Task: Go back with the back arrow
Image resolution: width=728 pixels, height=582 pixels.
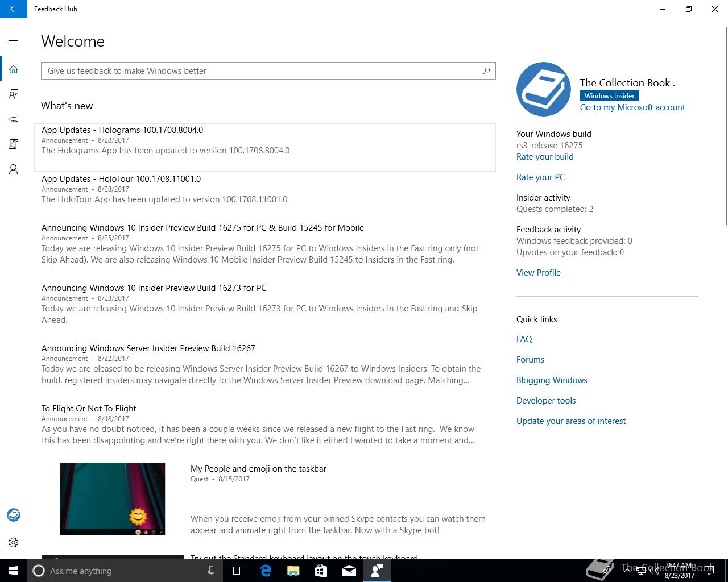Action: pos(14,9)
